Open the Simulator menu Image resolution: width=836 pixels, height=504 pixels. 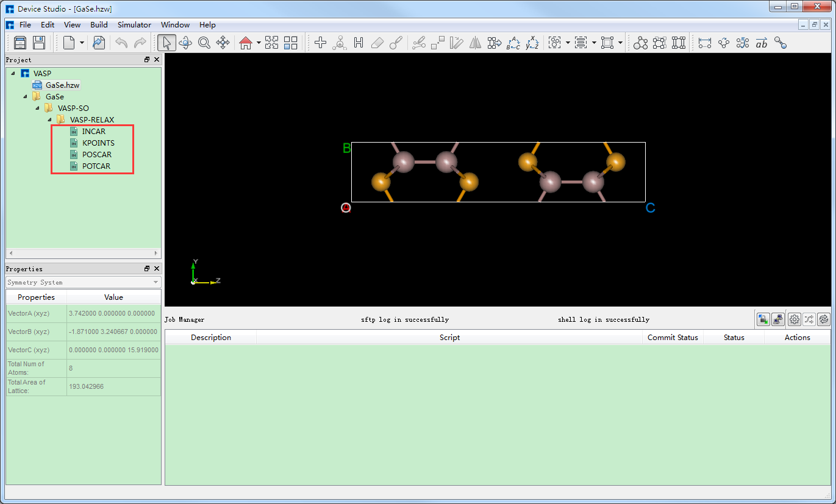tap(134, 25)
